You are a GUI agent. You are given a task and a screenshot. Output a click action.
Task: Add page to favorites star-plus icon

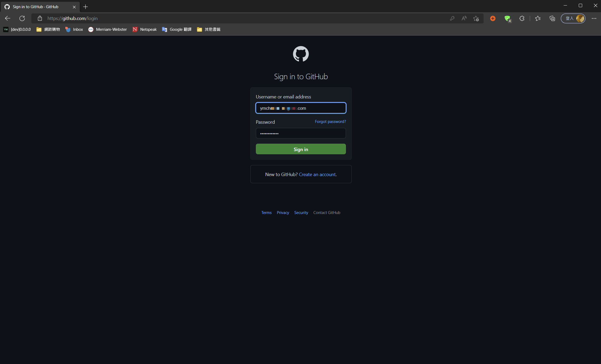[x=476, y=18]
